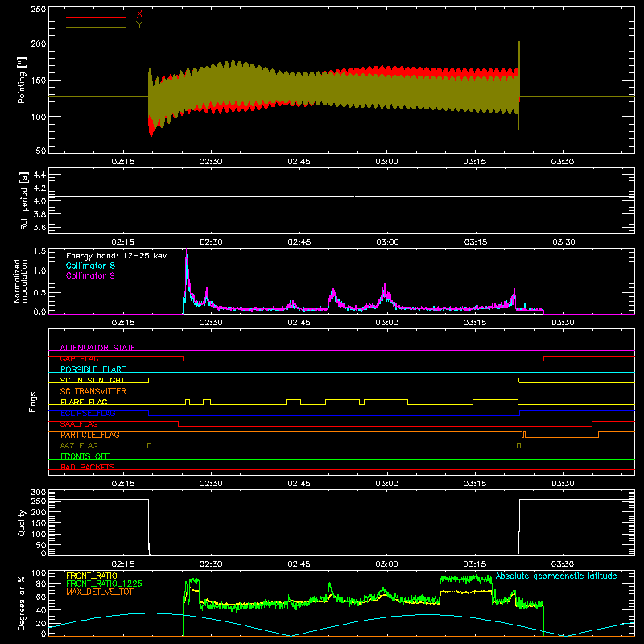Screen dimensions: 644x644
Task: Click the SC_IN_SUNLIGHT flag label
Action: (93, 380)
